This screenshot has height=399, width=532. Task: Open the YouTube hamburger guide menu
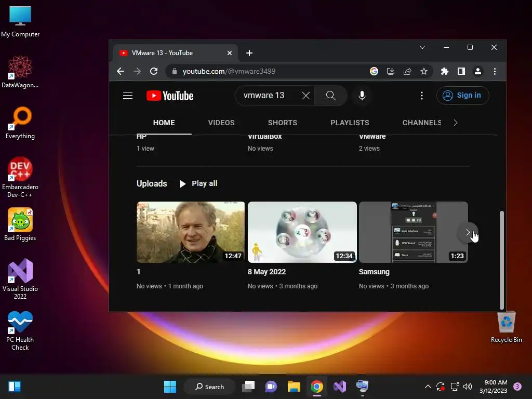point(128,96)
